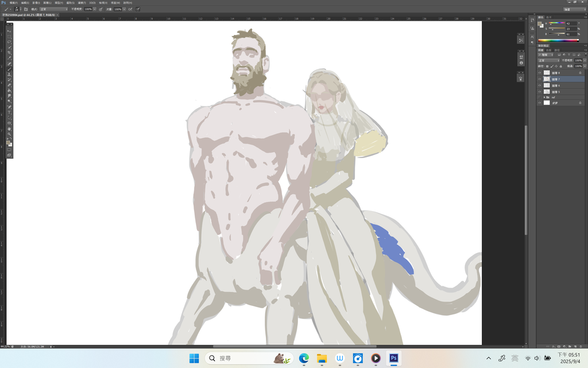Select the Eyedropper tool
Viewport: 588px width, 368px height.
(x=9, y=58)
